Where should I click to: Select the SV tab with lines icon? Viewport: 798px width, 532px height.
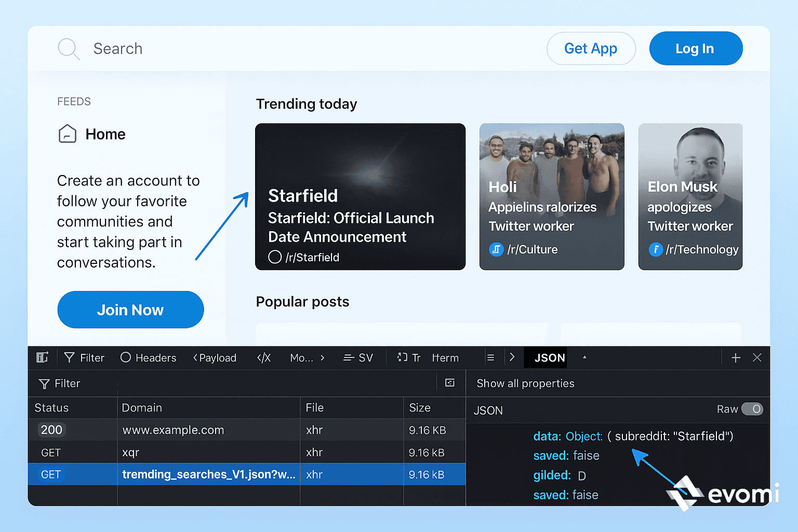coord(358,357)
